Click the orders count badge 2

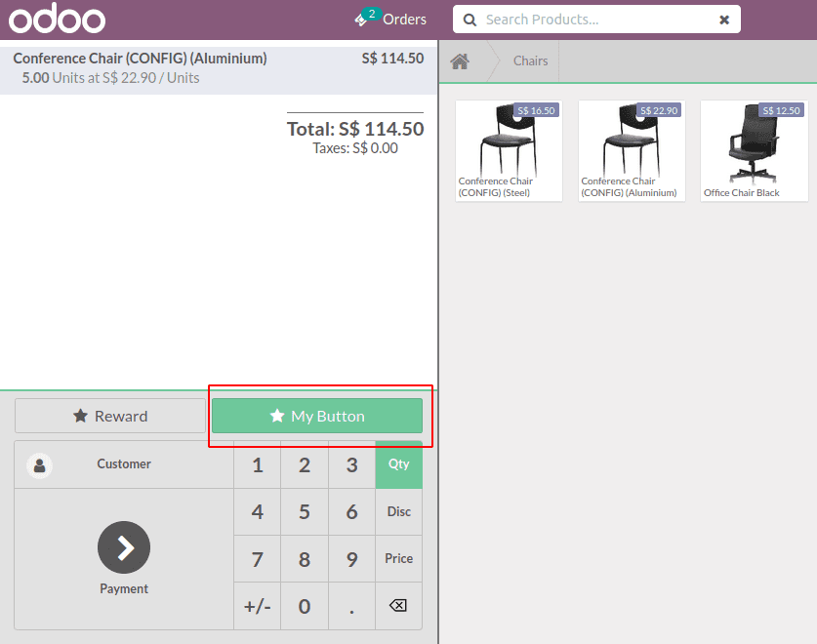(372, 14)
